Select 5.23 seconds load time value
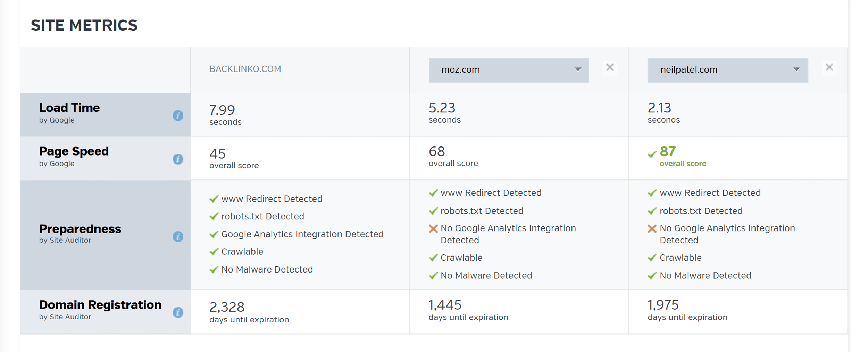The height and width of the screenshot is (352, 868). coord(444,113)
